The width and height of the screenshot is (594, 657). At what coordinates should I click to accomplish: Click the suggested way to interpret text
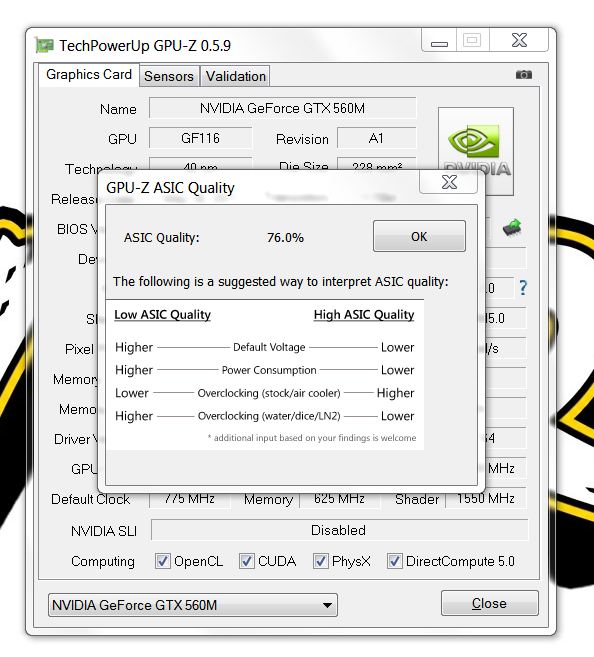tap(280, 282)
